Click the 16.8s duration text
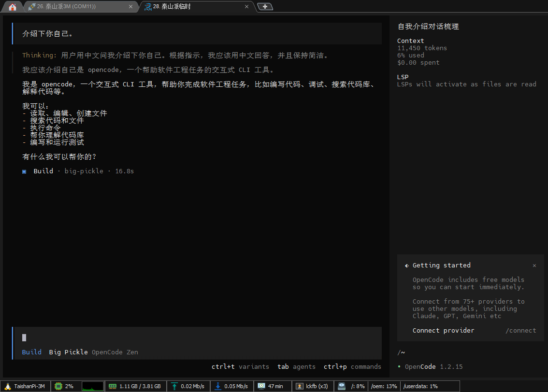548x392 pixels. (x=124, y=171)
